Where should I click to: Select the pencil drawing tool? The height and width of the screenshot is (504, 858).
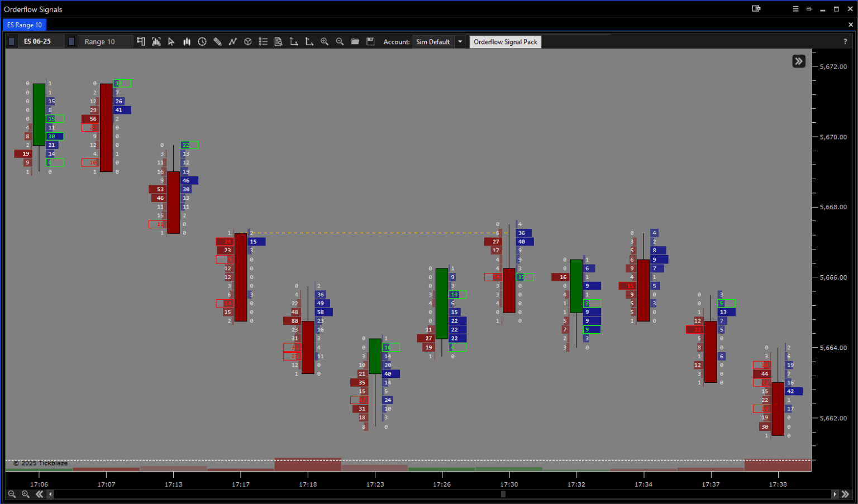(217, 41)
